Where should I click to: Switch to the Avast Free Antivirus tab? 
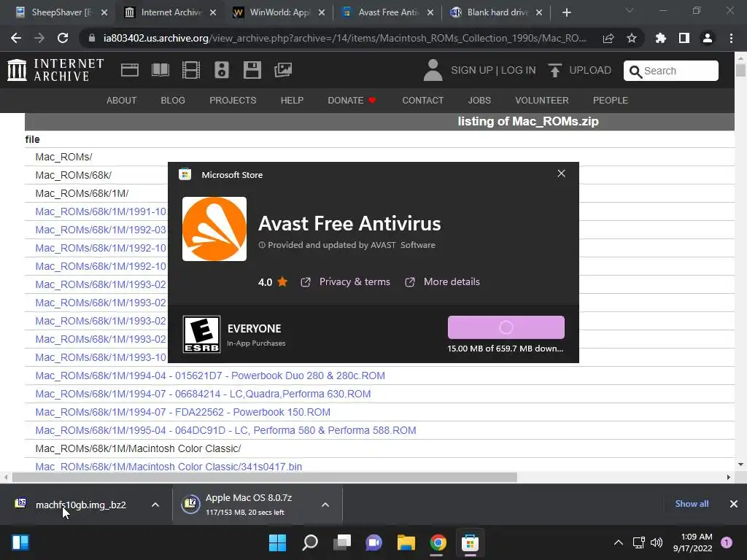388,12
